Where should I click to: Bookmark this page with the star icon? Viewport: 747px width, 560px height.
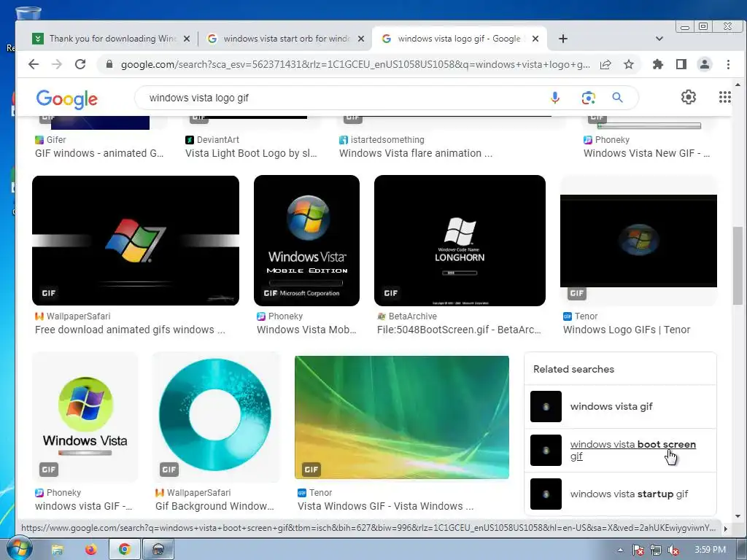click(629, 64)
